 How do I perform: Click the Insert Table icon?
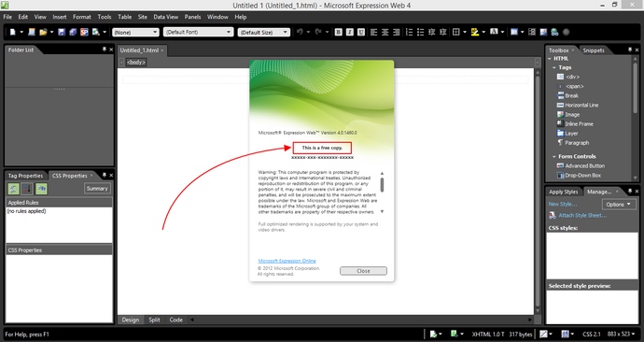pos(514,32)
